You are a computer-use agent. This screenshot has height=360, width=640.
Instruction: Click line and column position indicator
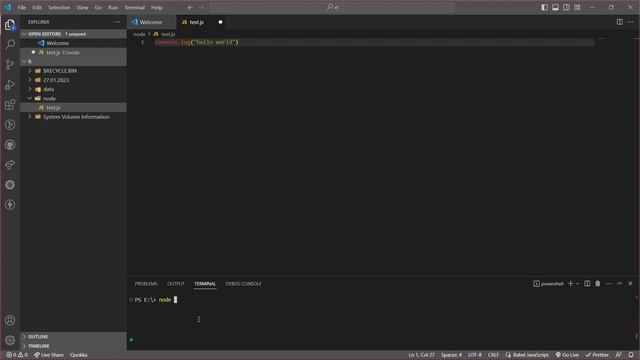tap(422, 355)
